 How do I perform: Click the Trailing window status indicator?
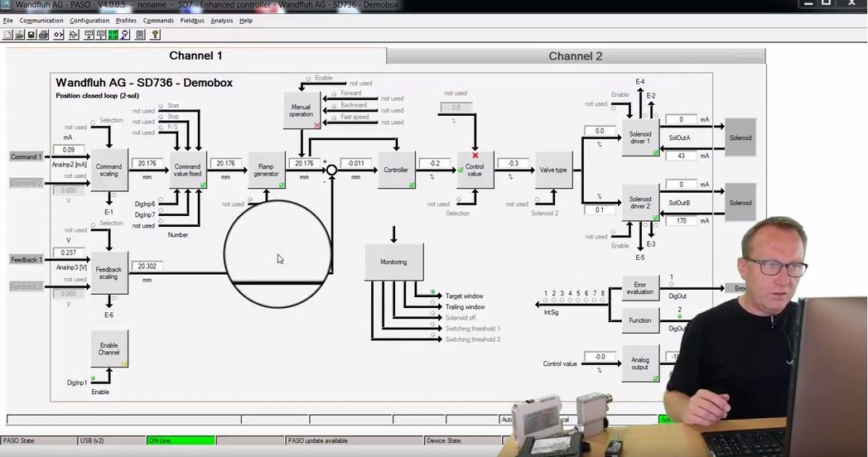tap(433, 303)
